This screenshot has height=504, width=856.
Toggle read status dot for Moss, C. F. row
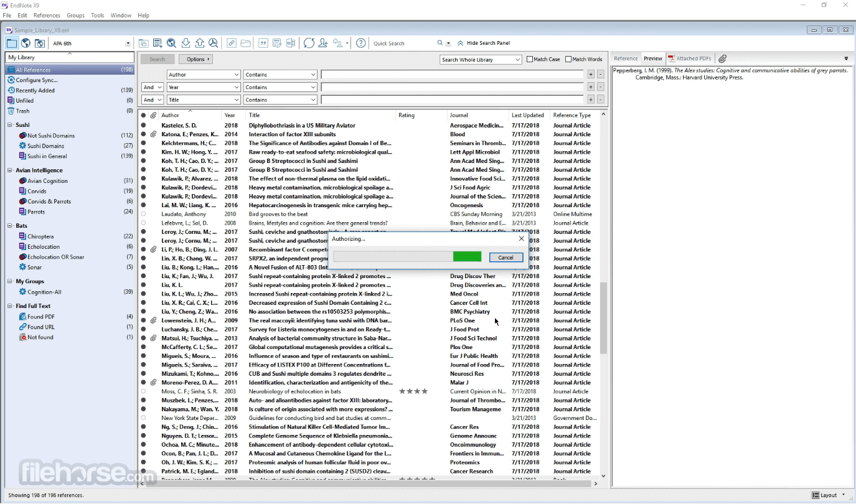coord(143,391)
